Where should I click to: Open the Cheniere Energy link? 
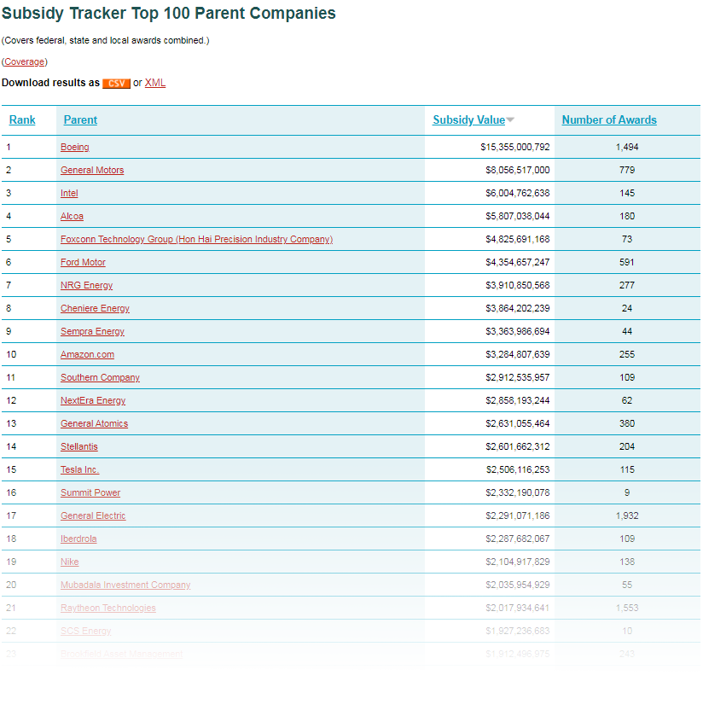(x=95, y=308)
